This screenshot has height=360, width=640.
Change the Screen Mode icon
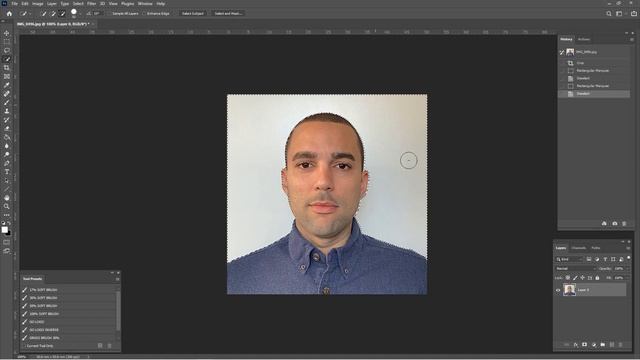coord(7,251)
